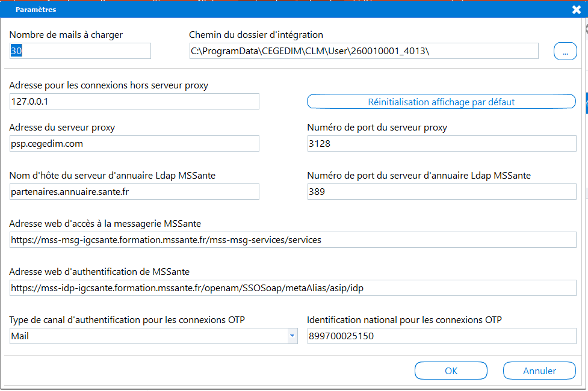Image resolution: width=588 pixels, height=391 pixels.
Task: Click the Annuler button
Action: pyautogui.click(x=539, y=371)
